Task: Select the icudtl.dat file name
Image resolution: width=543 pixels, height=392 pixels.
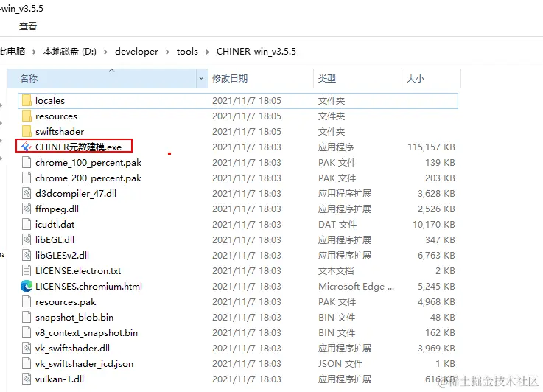Action: (55, 225)
